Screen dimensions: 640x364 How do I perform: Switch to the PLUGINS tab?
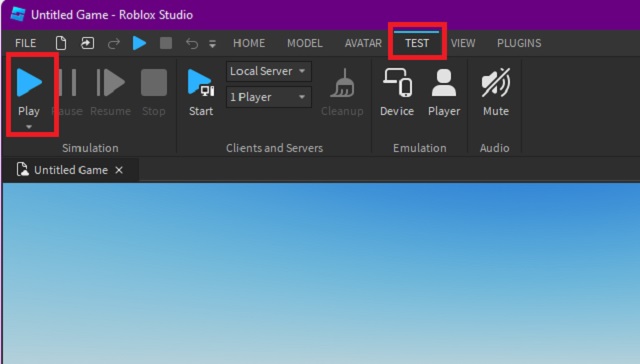(519, 43)
